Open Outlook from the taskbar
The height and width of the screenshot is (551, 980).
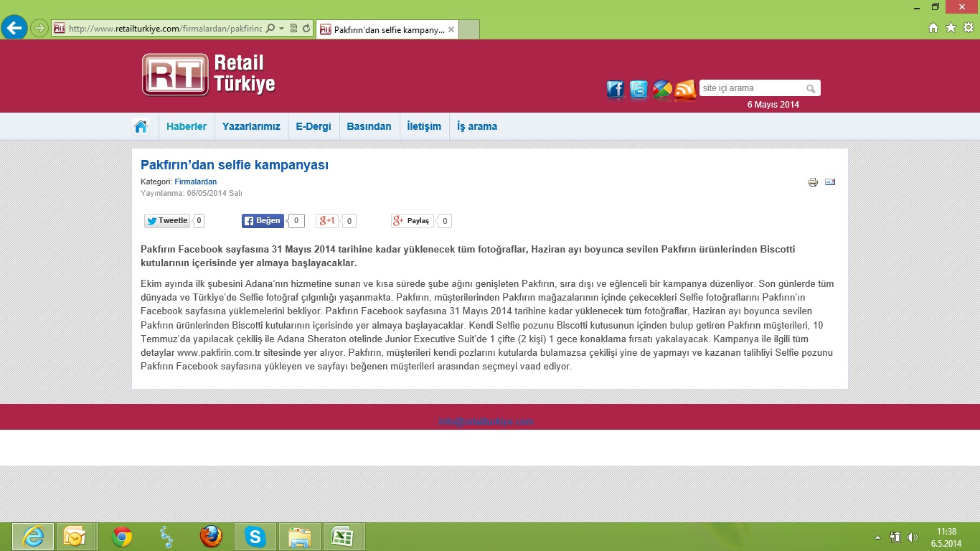point(74,537)
